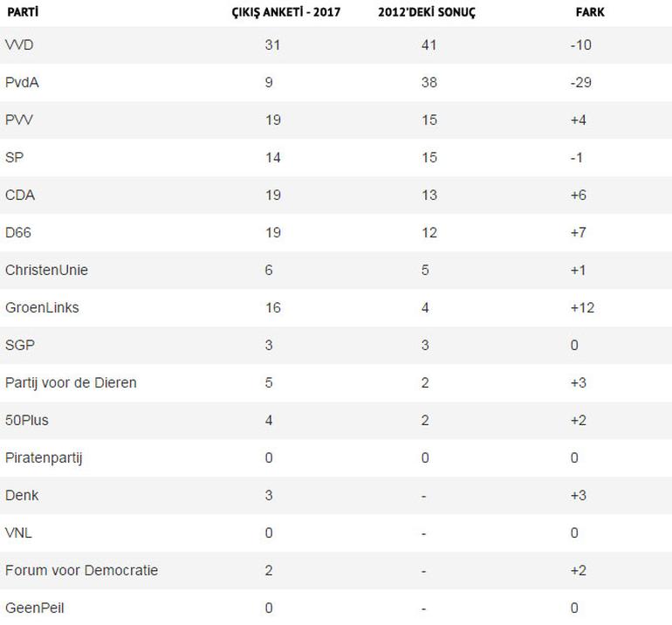The image size is (672, 625).
Task: Select Piratenpartij in the list
Action: (44, 458)
